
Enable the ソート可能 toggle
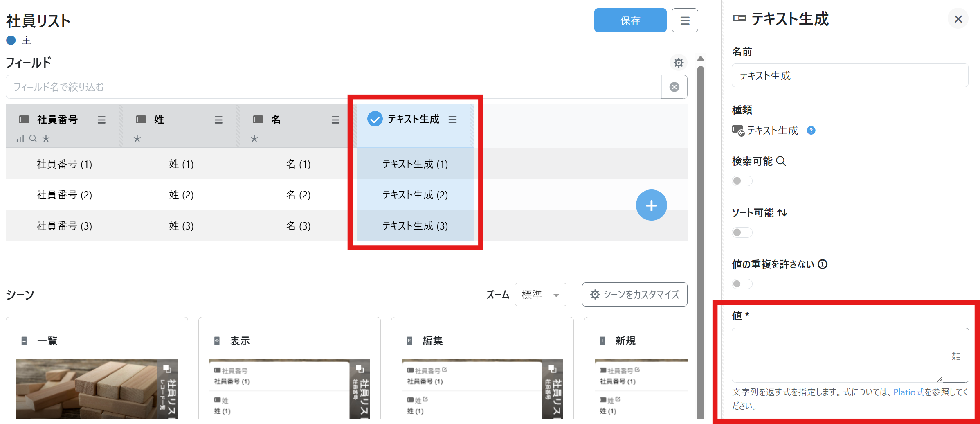[x=742, y=232]
